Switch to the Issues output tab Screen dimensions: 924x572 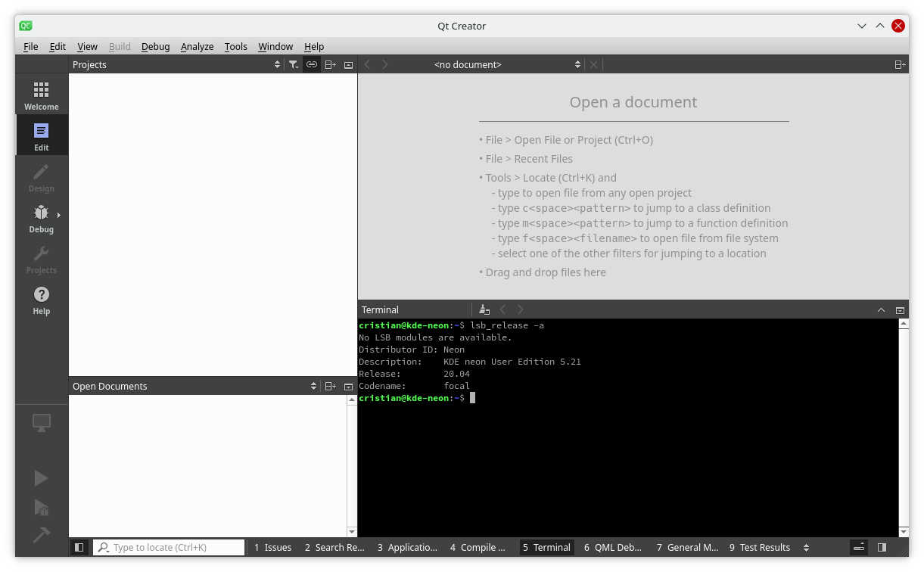click(272, 547)
